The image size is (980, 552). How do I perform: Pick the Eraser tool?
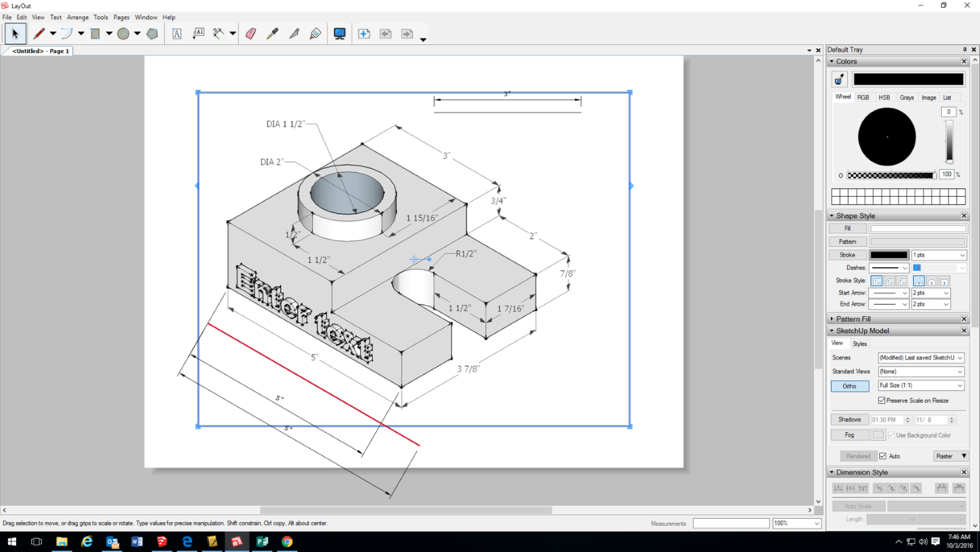251,34
